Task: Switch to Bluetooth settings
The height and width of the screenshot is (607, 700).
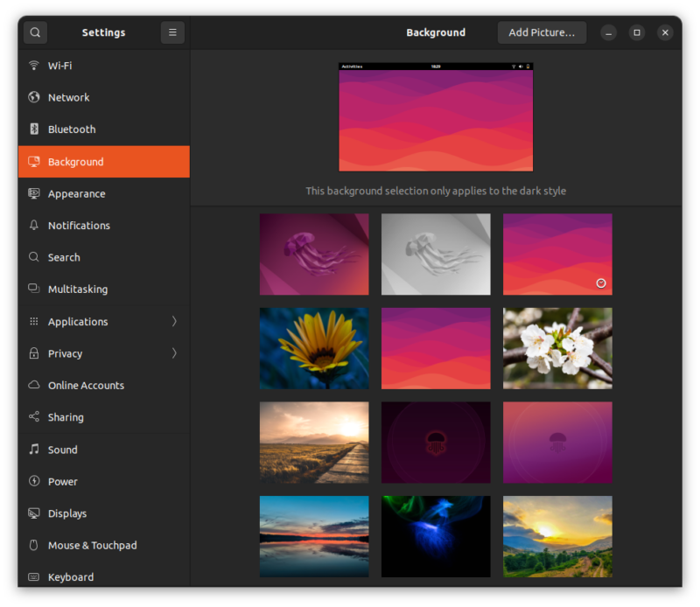Action: (x=104, y=129)
